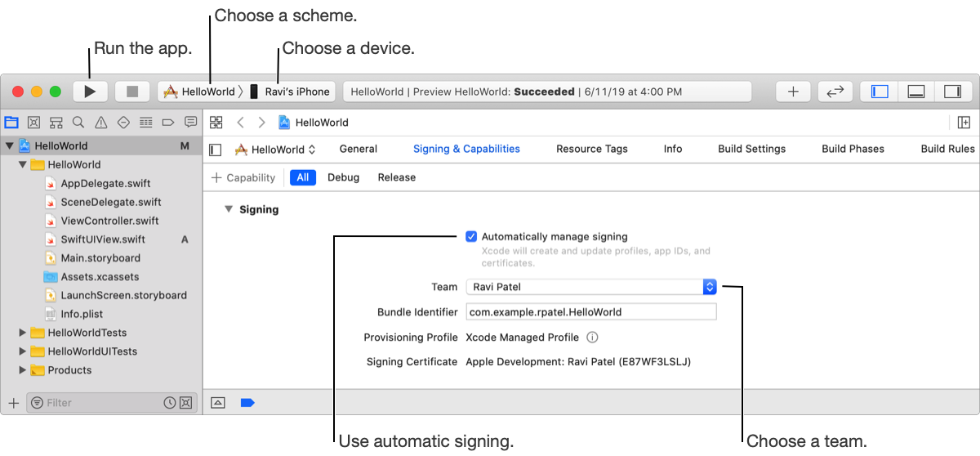This screenshot has width=980, height=456.
Task: Open the General tab
Action: pyautogui.click(x=358, y=149)
